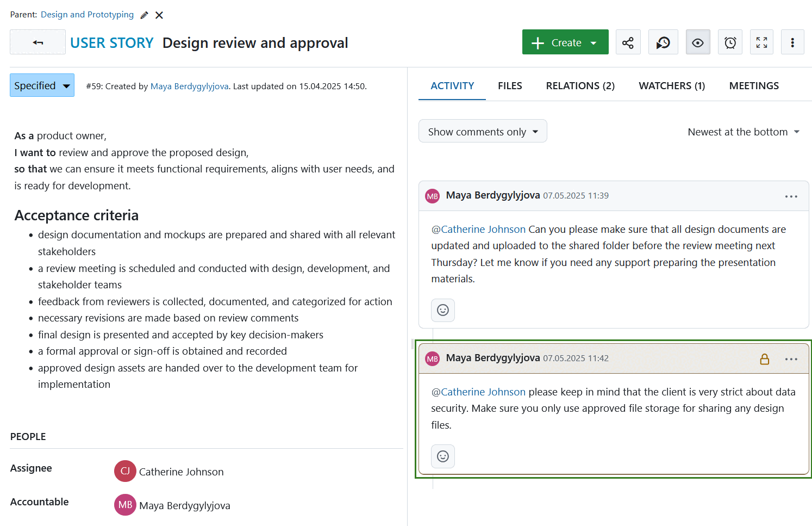Change sort order via Newest at the bottom

[x=743, y=132]
